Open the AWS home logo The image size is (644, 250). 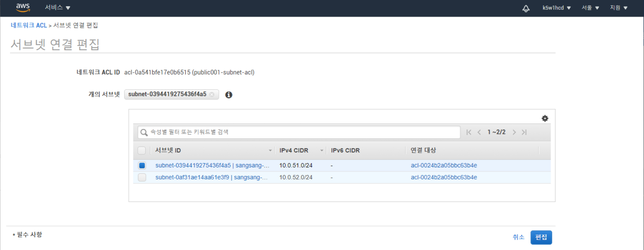(x=23, y=8)
